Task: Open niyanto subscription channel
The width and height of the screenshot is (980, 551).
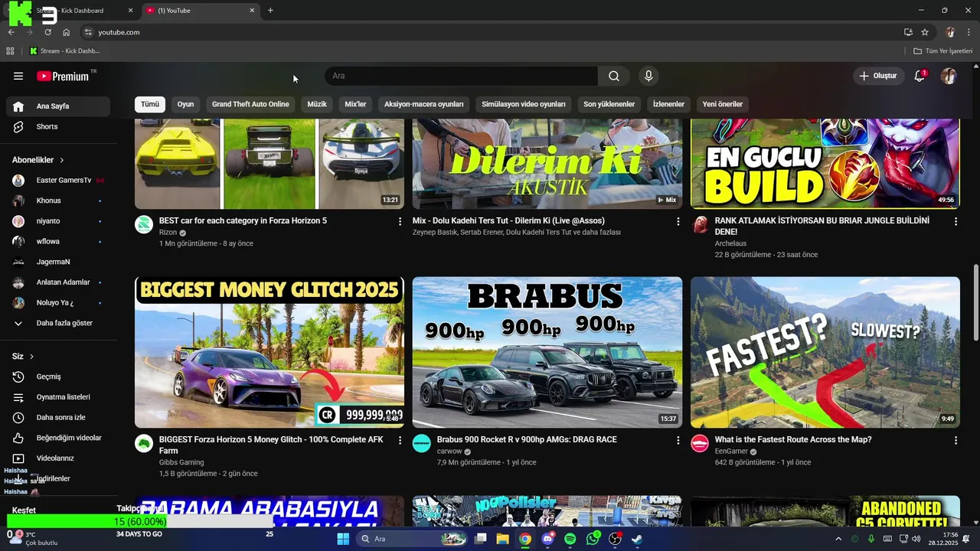Action: (58, 221)
